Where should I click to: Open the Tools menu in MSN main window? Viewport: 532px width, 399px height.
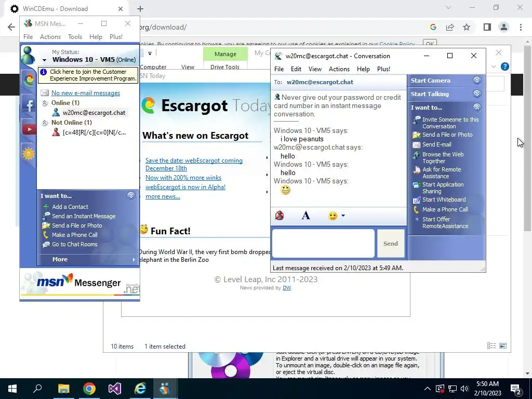click(x=75, y=37)
